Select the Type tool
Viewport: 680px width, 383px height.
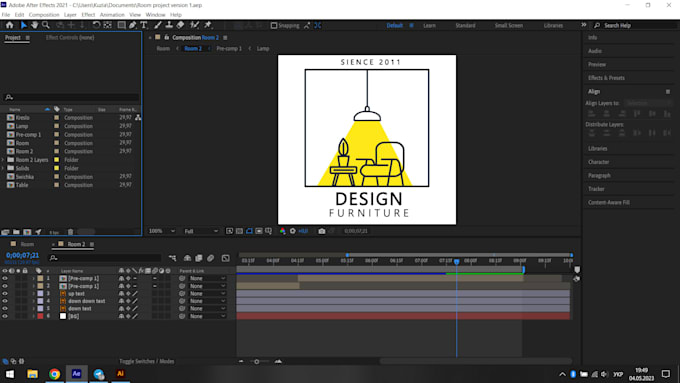tap(144, 25)
